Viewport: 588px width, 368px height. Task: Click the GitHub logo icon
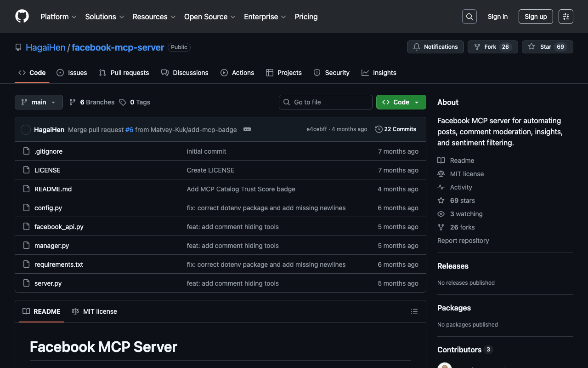click(22, 17)
